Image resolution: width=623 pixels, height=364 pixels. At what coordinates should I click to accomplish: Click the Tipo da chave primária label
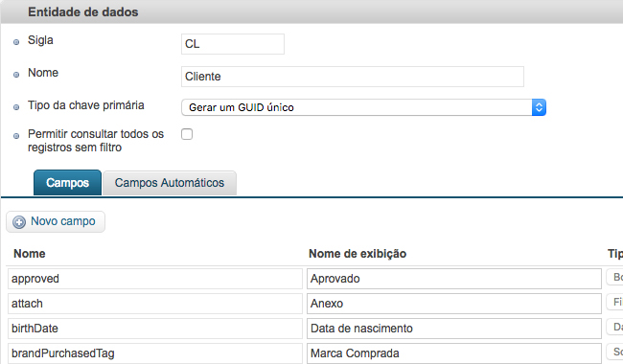pos(86,105)
